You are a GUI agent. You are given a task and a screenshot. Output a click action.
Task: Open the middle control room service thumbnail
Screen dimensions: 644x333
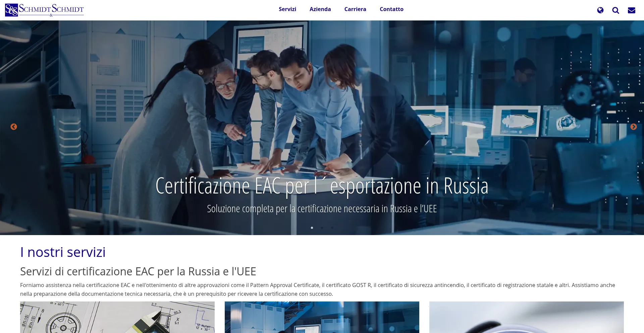pos(322,317)
